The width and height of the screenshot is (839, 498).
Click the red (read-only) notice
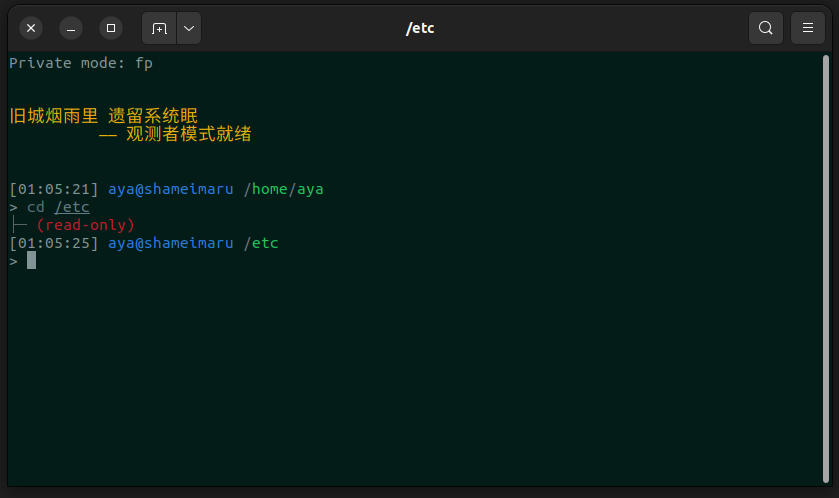(85, 225)
